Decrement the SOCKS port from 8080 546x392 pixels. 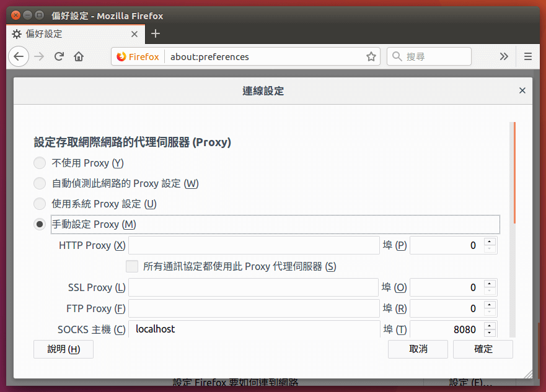[490, 333]
